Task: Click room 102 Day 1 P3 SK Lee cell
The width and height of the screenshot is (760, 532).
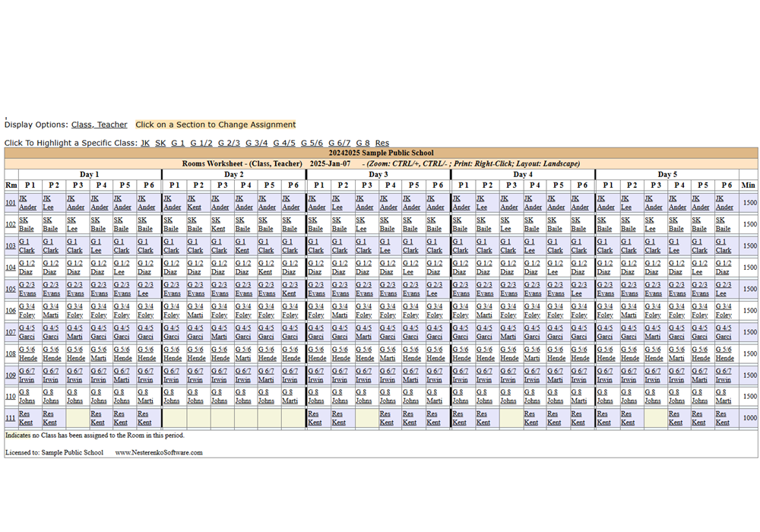Action: click(x=74, y=224)
